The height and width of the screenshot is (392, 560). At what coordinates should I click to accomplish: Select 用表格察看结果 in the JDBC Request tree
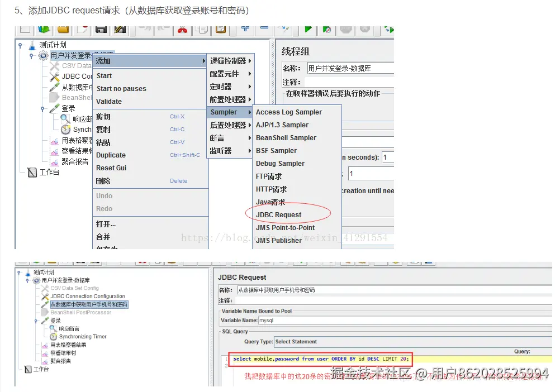(x=68, y=345)
